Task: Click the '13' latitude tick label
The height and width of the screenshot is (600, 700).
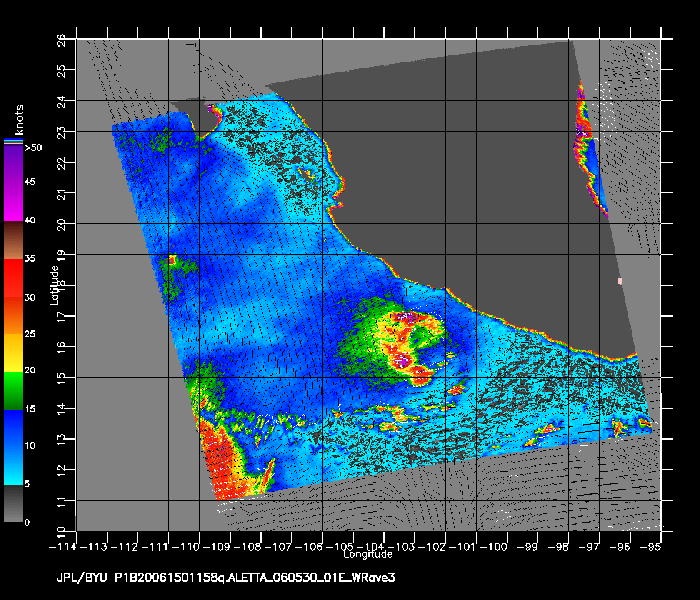Action: 61,440
